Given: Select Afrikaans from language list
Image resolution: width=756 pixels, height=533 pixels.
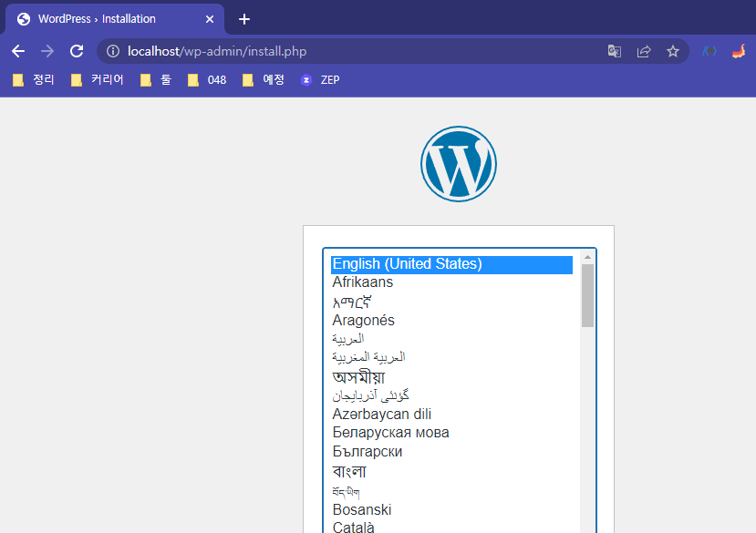Looking at the screenshot, I should 451,282.
